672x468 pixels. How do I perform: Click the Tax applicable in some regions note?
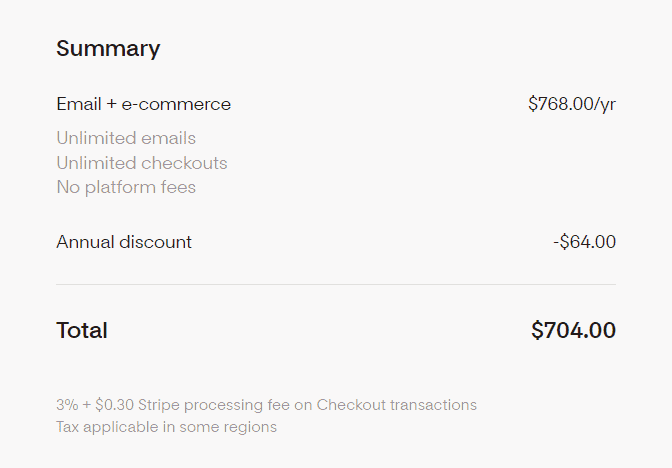coord(166,427)
